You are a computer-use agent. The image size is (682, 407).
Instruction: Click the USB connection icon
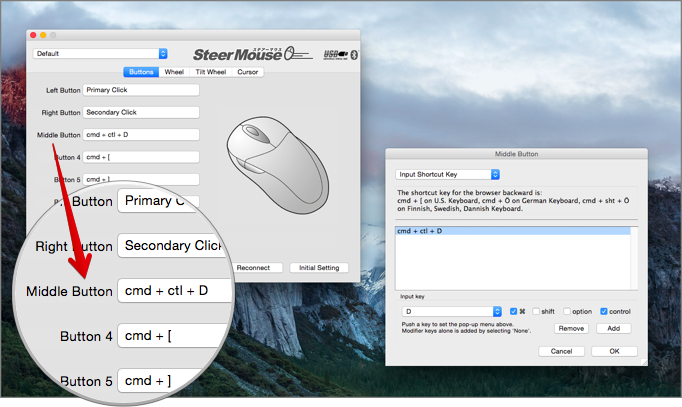tap(335, 55)
